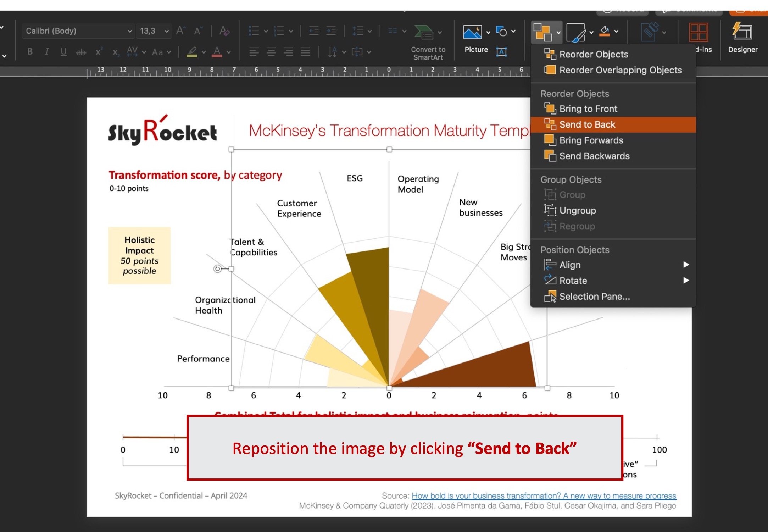Choose Send to Back
Image resolution: width=768 pixels, height=532 pixels.
click(613, 124)
